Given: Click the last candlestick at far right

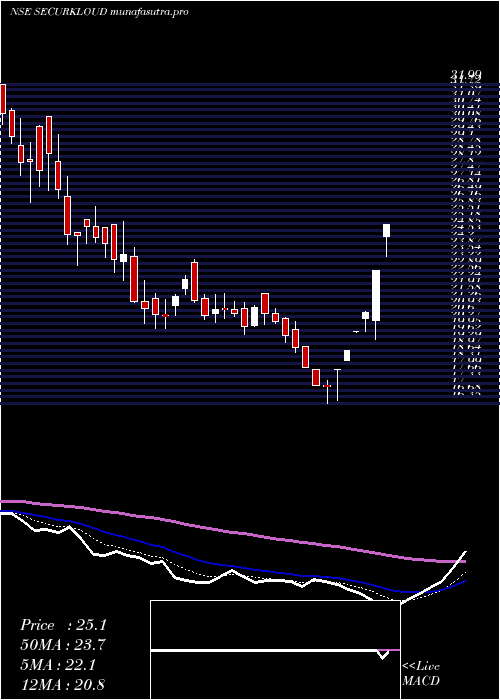Looking at the screenshot, I should 387,240.
